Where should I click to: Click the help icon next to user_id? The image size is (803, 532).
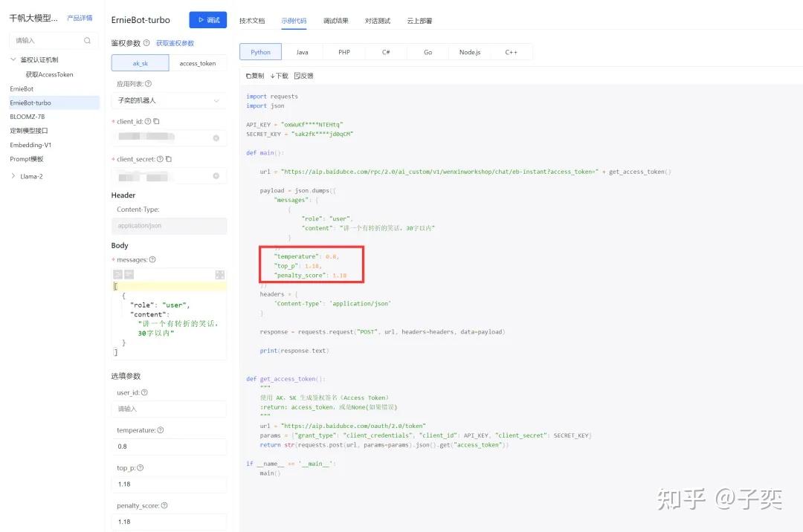coord(144,392)
